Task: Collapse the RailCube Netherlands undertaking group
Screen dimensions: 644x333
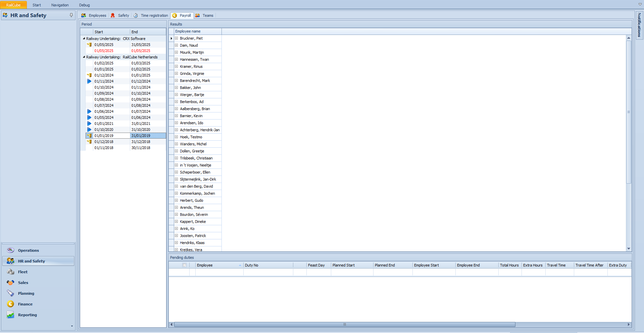Action: [x=84, y=57]
